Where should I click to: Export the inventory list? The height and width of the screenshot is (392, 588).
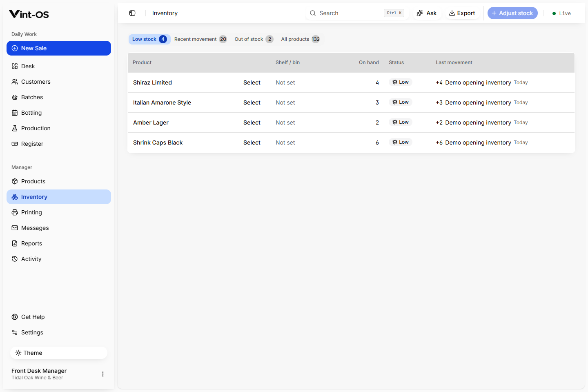click(462, 13)
